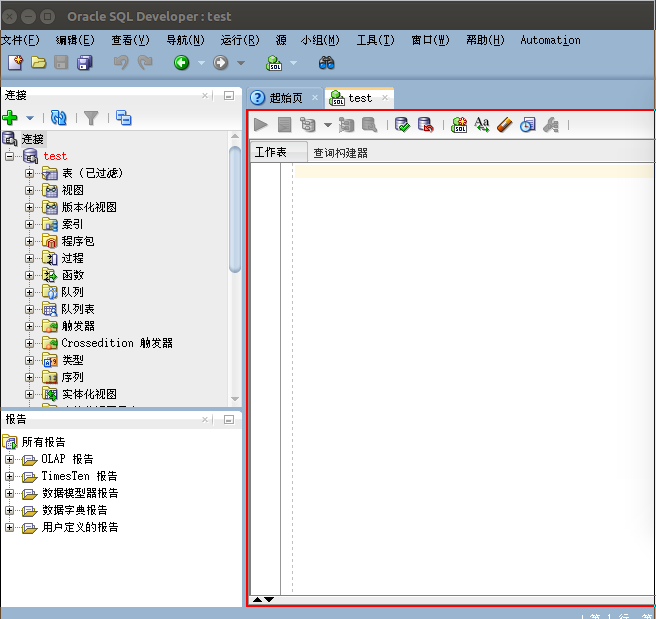
Task: Add new connection with green plus icon
Action: coord(10,118)
